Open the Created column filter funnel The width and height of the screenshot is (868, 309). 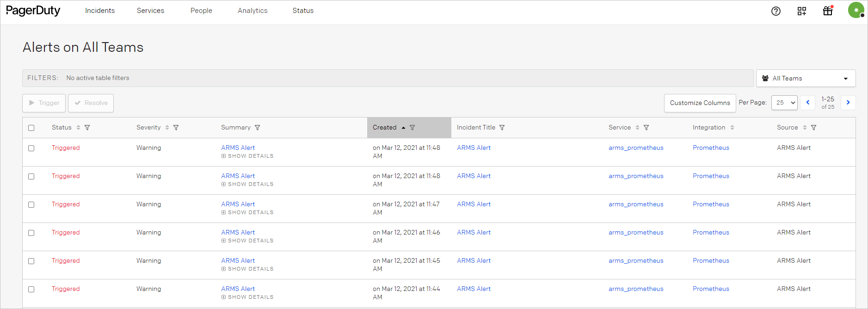point(412,128)
